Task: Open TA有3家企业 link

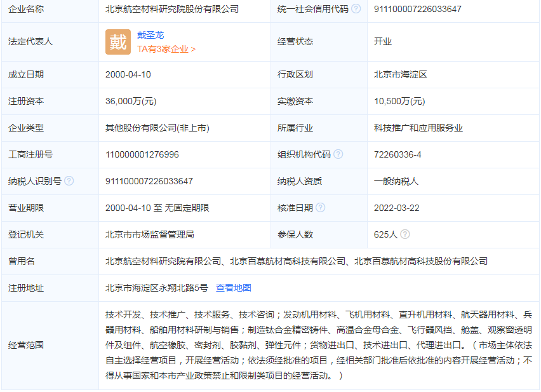Action: click(166, 50)
